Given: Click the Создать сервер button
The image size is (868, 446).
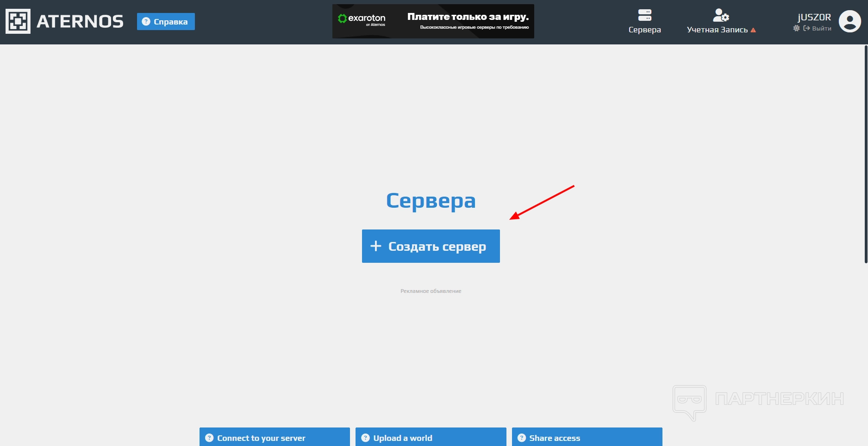Looking at the screenshot, I should coord(431,246).
